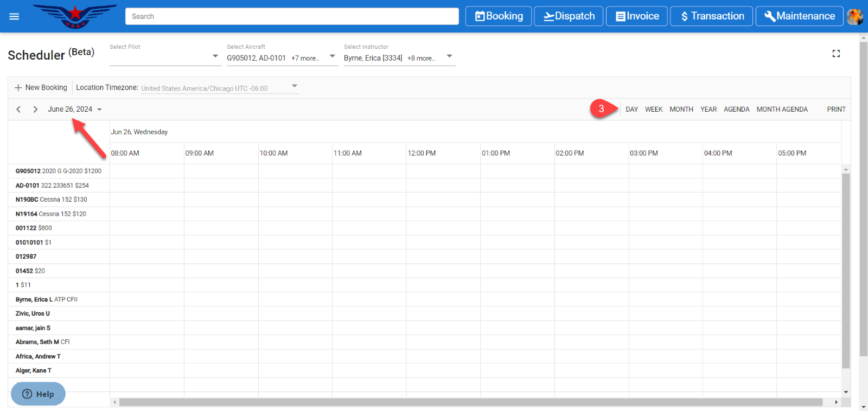The image size is (868, 411).
Task: Click the PRINT button
Action: pyautogui.click(x=836, y=110)
